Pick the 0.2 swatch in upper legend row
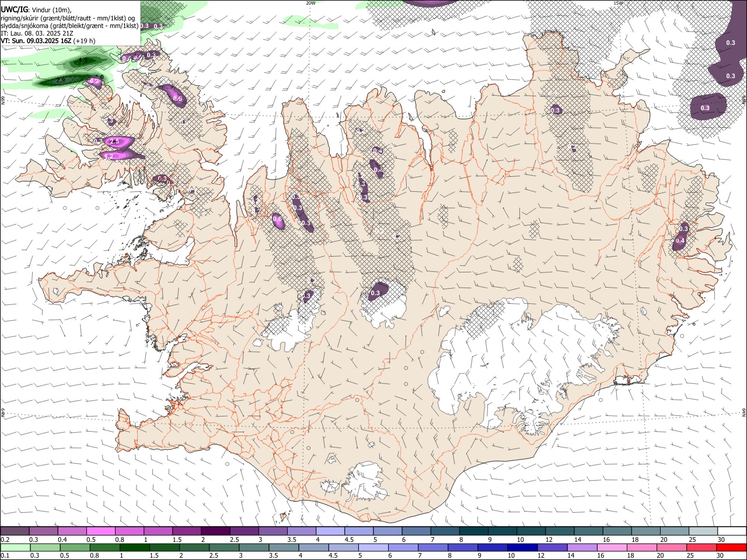 pos(15,531)
